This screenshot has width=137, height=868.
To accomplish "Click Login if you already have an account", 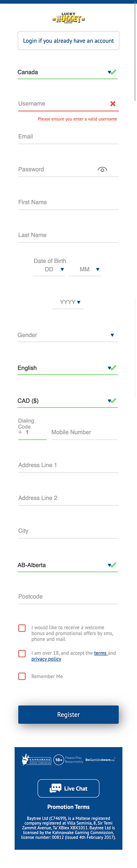I will [68, 41].
